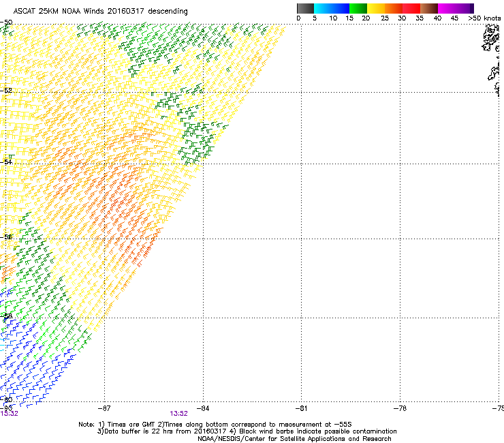
Task: Click the '-87' longitude axis label
Action: click(104, 408)
